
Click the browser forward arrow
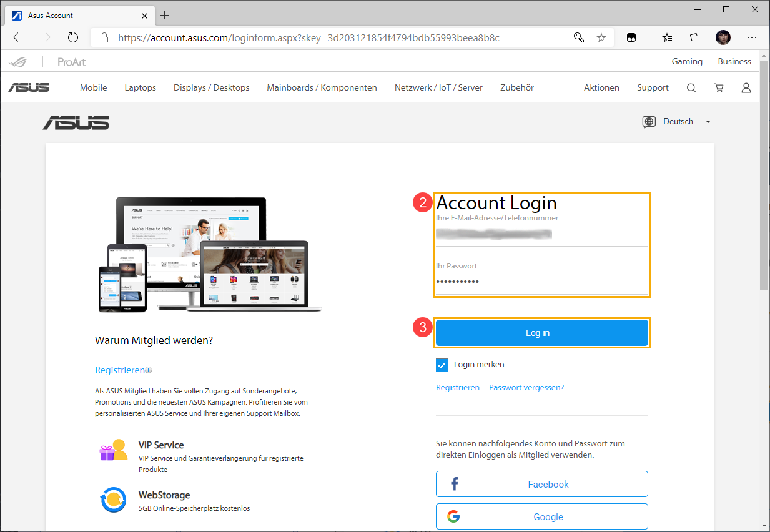point(46,37)
